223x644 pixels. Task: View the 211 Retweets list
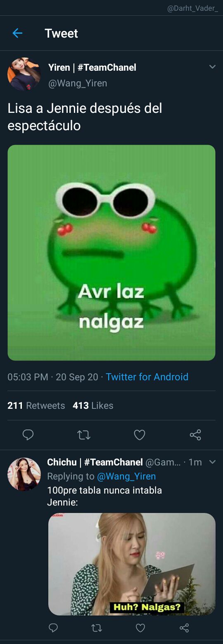(x=36, y=405)
